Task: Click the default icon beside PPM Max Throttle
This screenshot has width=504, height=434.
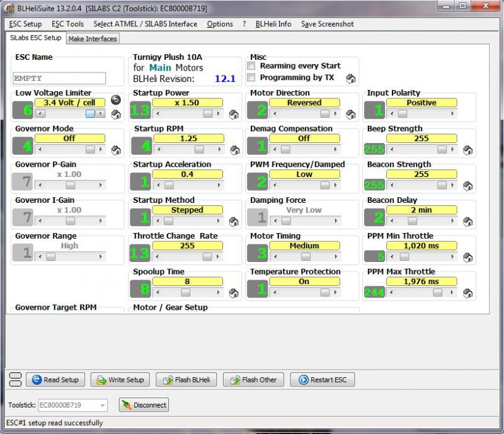Action: pyautogui.click(x=467, y=293)
